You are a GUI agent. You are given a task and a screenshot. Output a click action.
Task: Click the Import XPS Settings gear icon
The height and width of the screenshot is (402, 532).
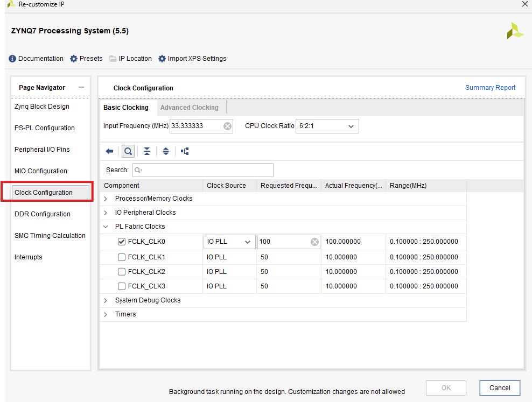coord(162,59)
